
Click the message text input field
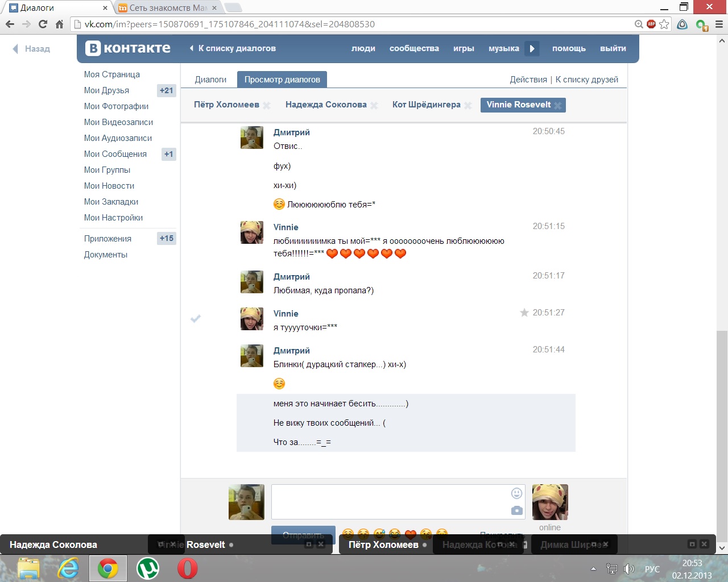pyautogui.click(x=391, y=502)
